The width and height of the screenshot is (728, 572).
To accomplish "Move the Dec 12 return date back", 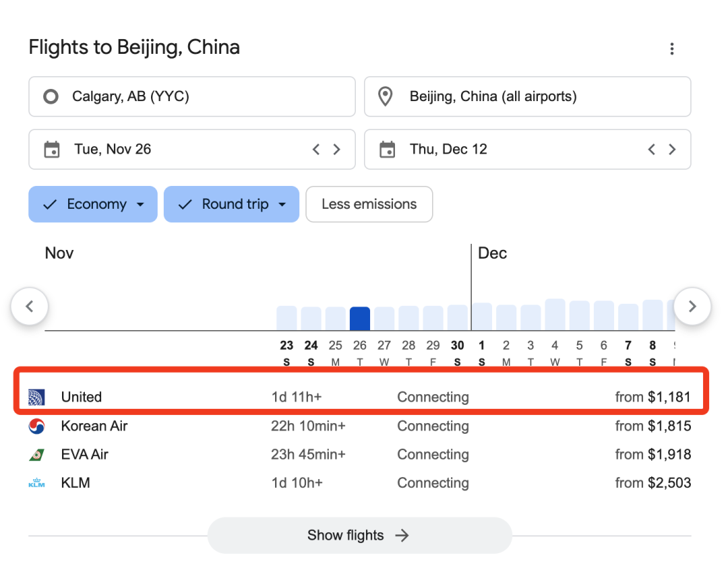I will click(x=651, y=150).
